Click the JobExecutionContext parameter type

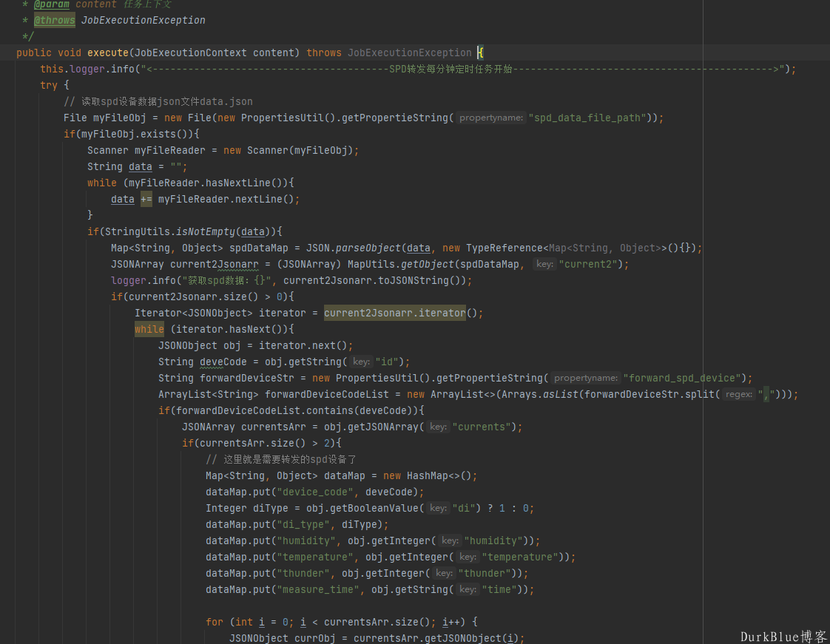click(x=191, y=53)
